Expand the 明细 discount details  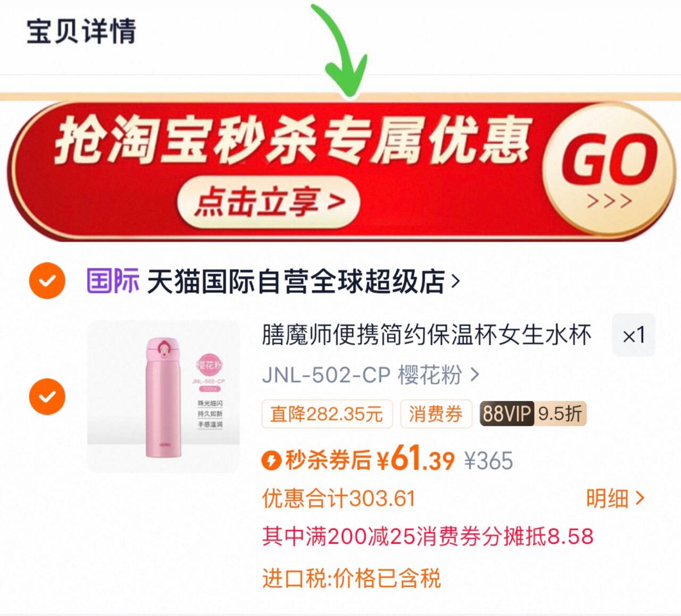point(615,498)
